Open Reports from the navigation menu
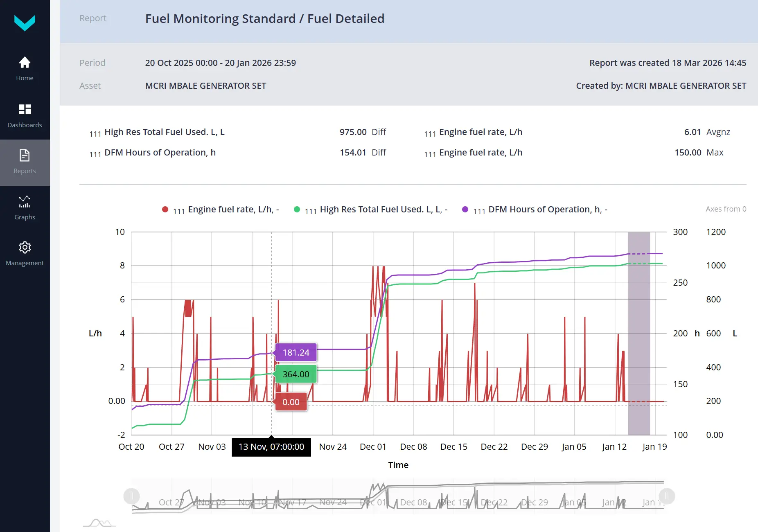 pos(25,171)
